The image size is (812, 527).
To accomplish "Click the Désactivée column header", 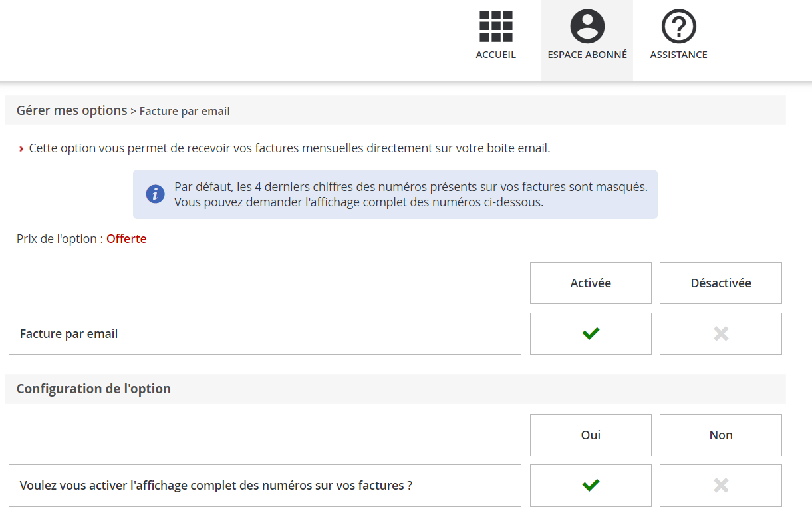I will coord(721,283).
